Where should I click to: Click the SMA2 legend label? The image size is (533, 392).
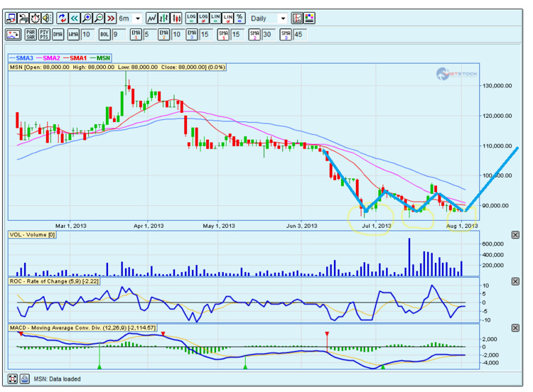51,58
